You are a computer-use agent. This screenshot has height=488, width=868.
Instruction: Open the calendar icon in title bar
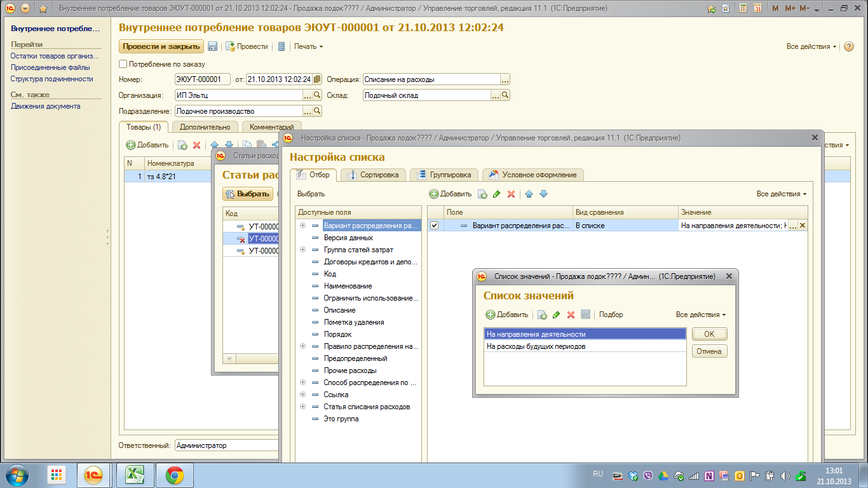click(757, 9)
